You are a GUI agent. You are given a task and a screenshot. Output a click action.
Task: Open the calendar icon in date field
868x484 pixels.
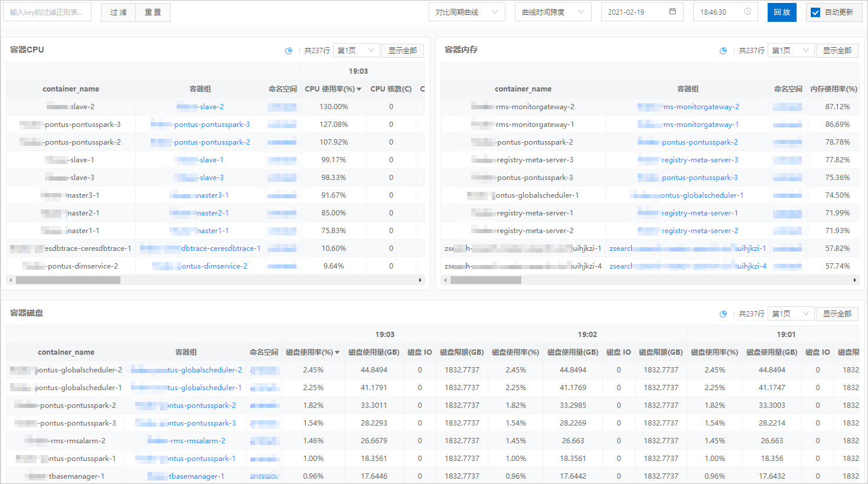click(673, 11)
